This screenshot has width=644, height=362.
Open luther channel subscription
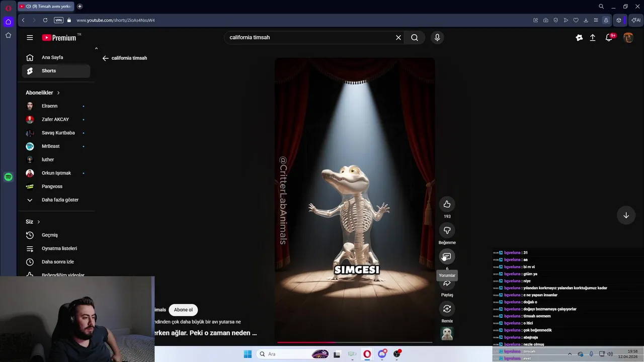point(56,160)
